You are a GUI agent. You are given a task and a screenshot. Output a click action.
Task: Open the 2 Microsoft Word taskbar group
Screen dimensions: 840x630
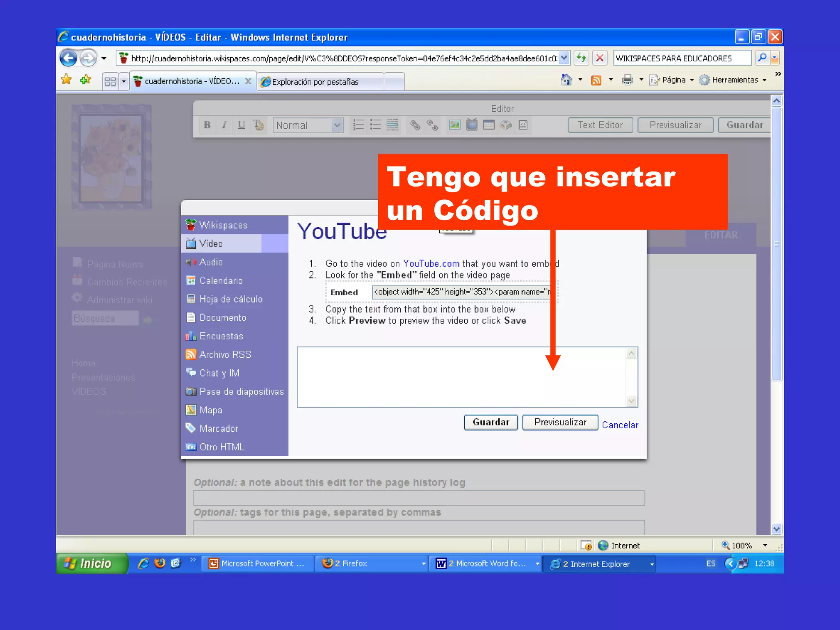pyautogui.click(x=486, y=564)
